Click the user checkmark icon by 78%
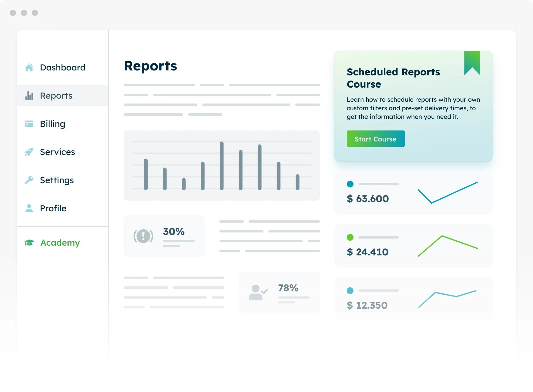The height and width of the screenshot is (392, 533). (258, 292)
